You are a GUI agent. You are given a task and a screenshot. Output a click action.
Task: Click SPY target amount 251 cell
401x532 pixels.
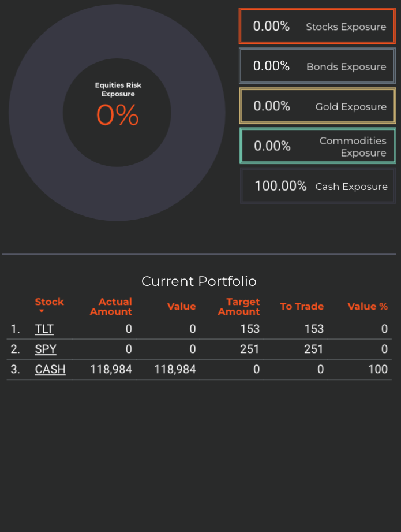(250, 349)
